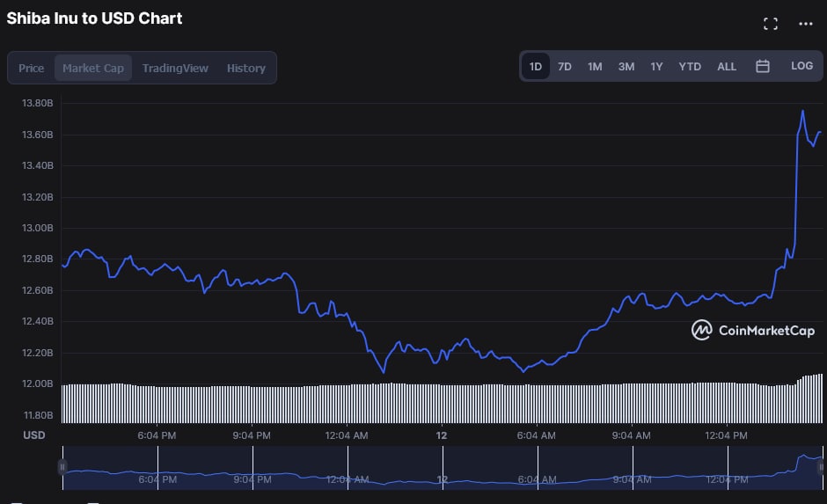Viewport: 827px width, 504px height.
Task: Open the three-dots more options menu
Action: tap(805, 24)
